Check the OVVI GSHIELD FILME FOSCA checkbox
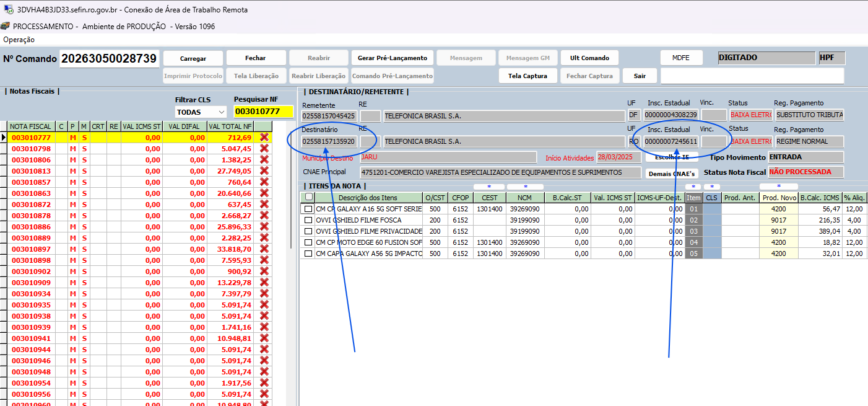Screen dimensions: 868x406 click(x=308, y=220)
